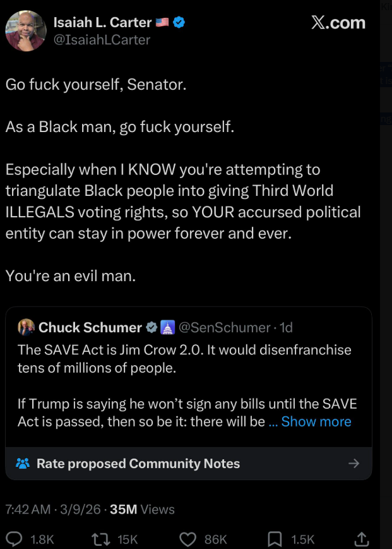Click the arrow on Community Notes bar
Screen dimensions: 392x549
click(x=353, y=464)
